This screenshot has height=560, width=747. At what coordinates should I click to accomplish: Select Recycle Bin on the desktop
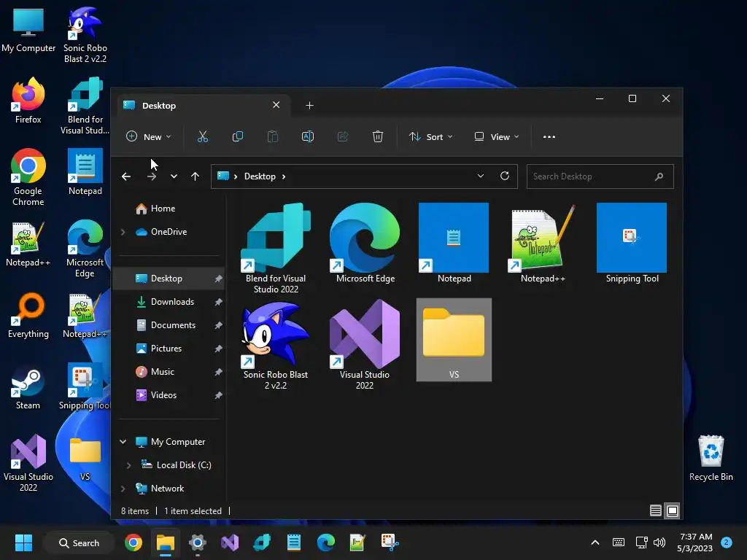711,458
